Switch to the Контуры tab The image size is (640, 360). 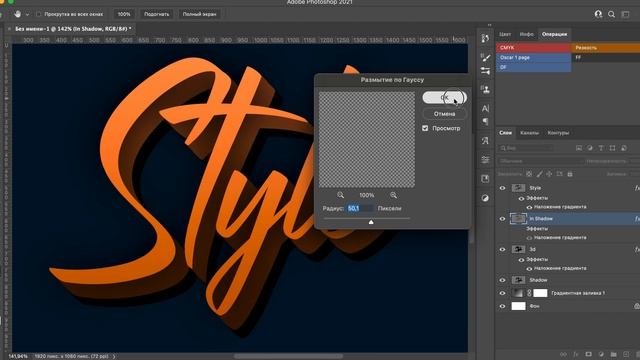558,133
